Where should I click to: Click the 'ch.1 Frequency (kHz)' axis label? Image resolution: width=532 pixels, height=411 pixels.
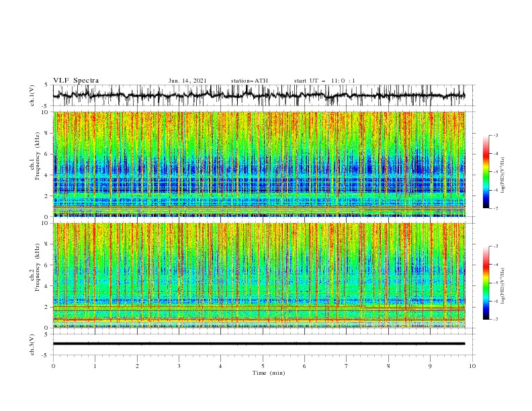point(35,156)
